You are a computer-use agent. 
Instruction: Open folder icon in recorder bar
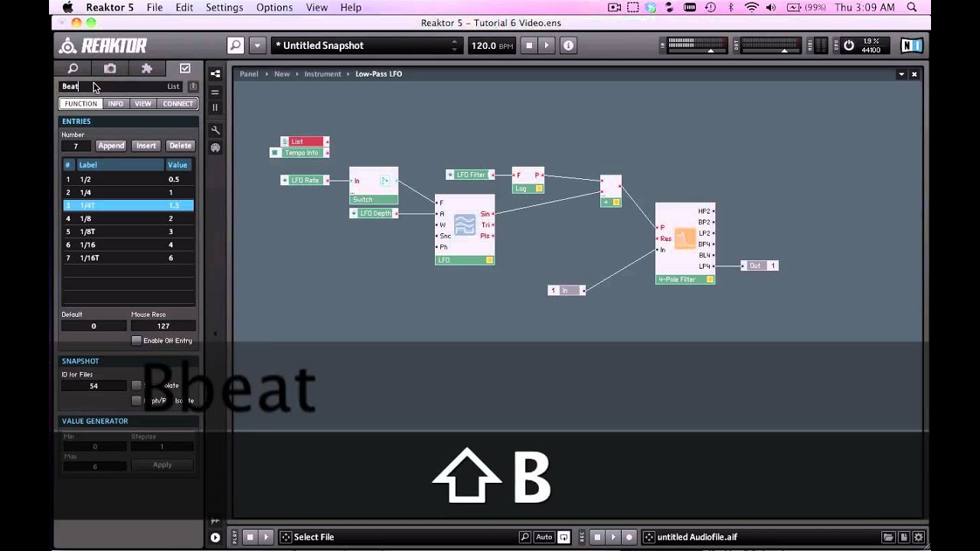[888, 537]
